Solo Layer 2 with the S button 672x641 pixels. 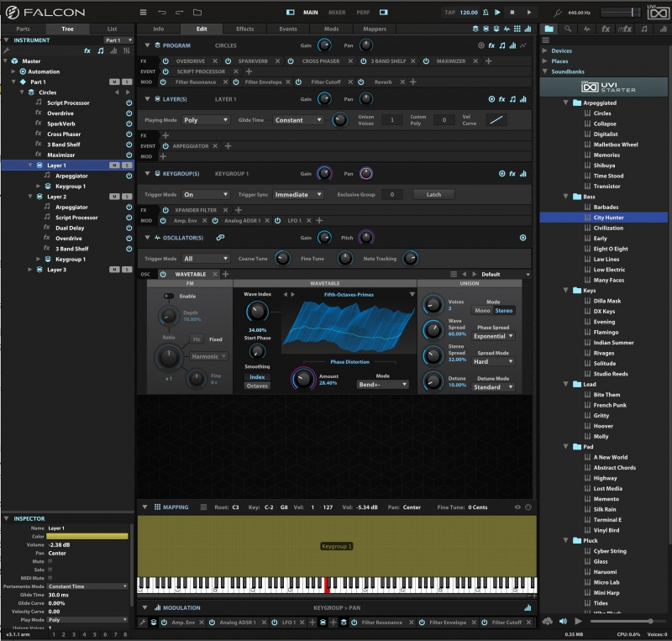[x=127, y=197]
